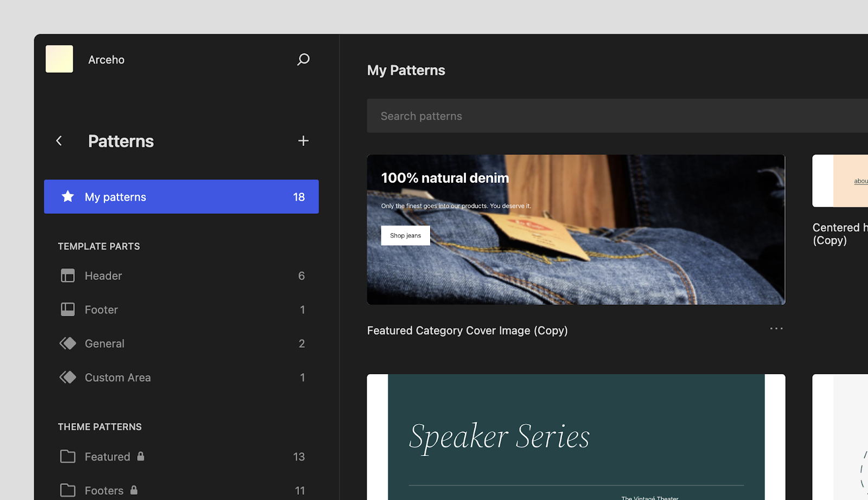The width and height of the screenshot is (868, 500).
Task: Click the Header template part icon
Action: [x=68, y=275]
